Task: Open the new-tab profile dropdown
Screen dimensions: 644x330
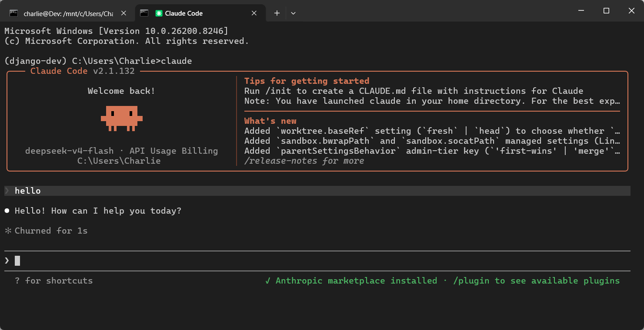Action: pos(293,13)
